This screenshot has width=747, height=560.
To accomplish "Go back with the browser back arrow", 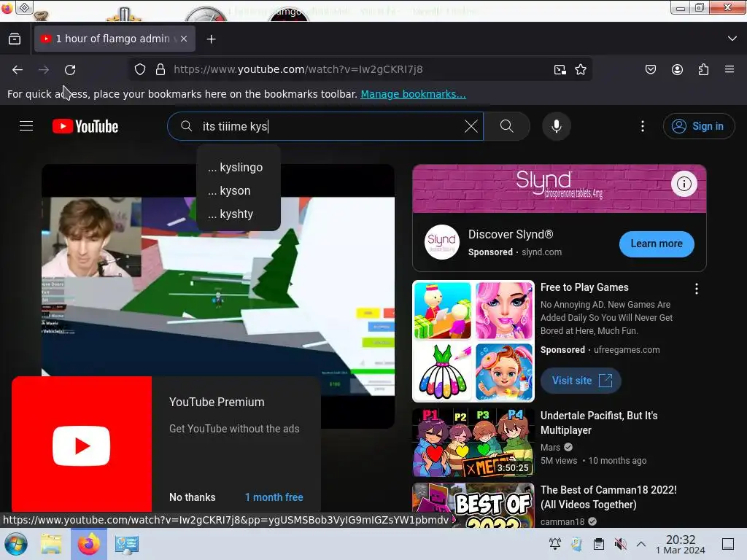I will pyautogui.click(x=18, y=70).
